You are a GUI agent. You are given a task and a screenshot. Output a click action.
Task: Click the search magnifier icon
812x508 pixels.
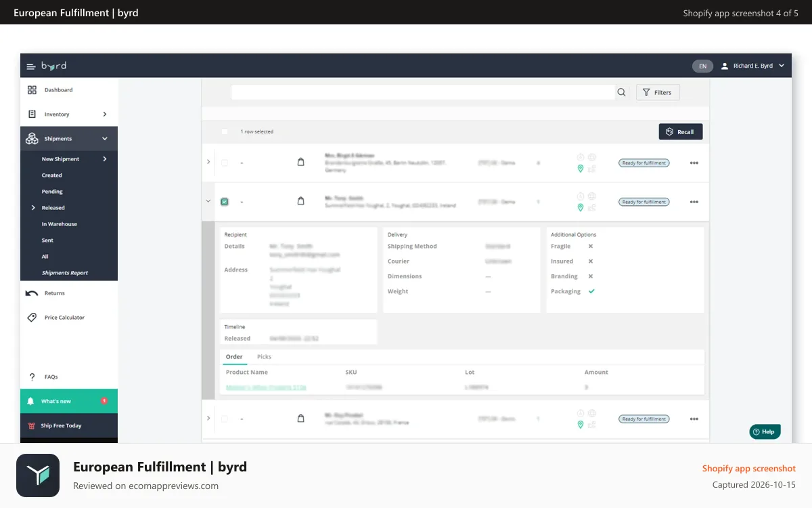click(621, 93)
